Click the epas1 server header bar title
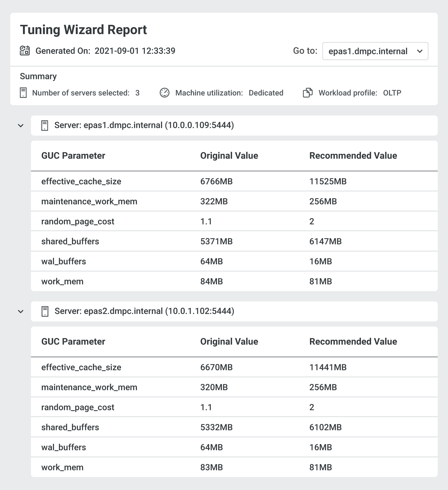The image size is (448, 490). [x=144, y=125]
